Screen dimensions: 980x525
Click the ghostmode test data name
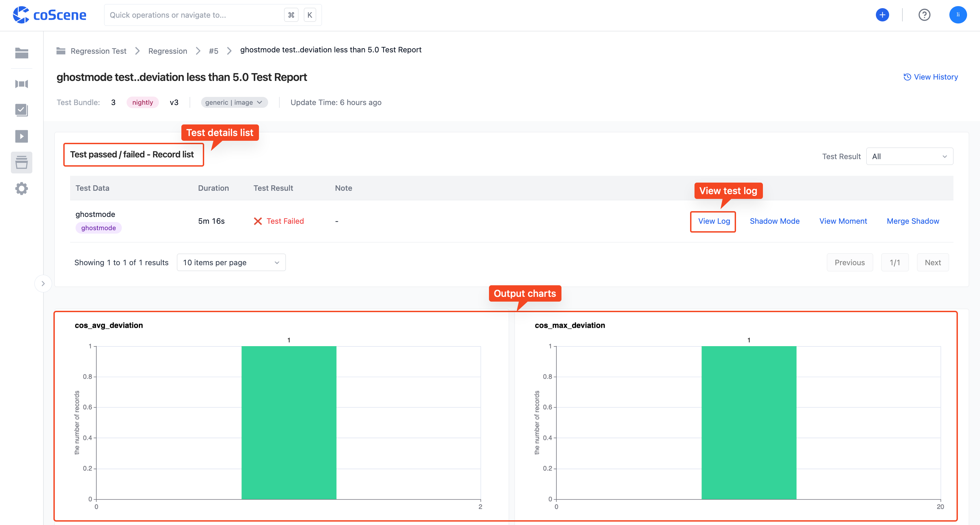click(95, 214)
